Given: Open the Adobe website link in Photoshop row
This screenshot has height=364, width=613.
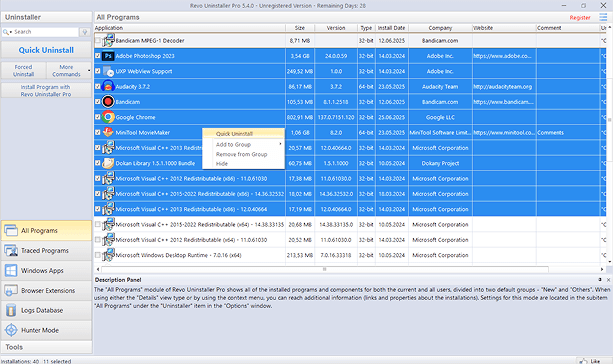Looking at the screenshot, I should point(502,56).
